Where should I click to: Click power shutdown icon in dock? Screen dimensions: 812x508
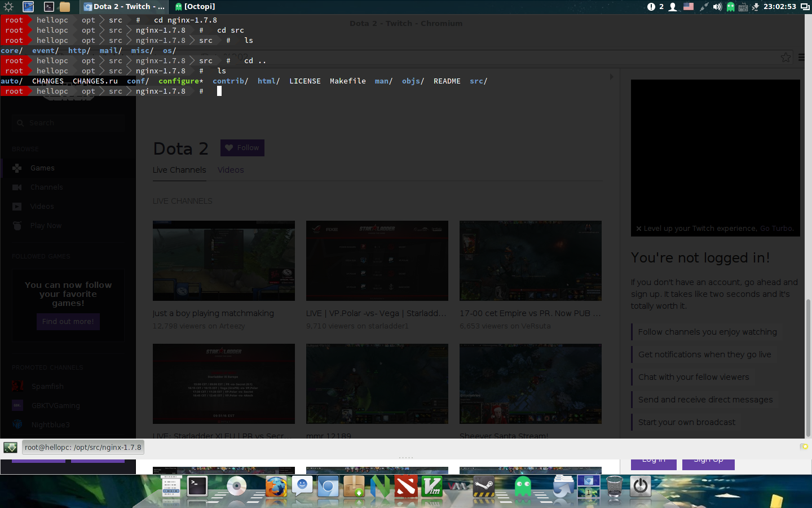pos(641,487)
